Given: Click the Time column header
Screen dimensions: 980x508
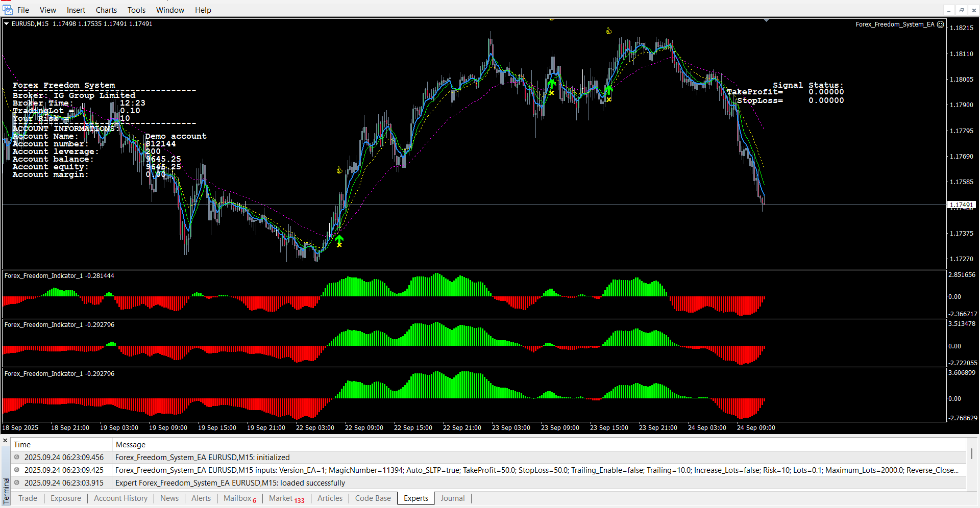Looking at the screenshot, I should click(22, 445).
